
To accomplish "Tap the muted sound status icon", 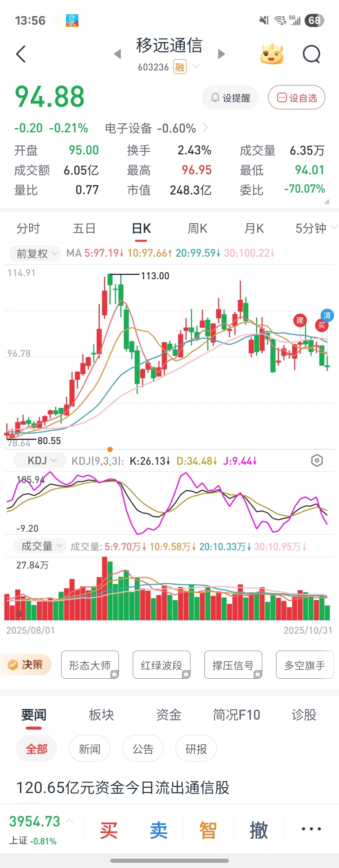I will [264, 20].
